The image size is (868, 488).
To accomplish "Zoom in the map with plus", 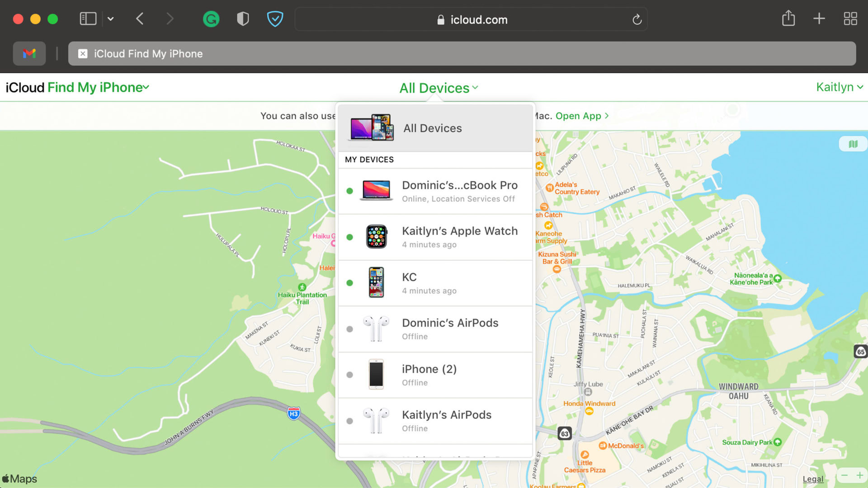I will point(859,475).
